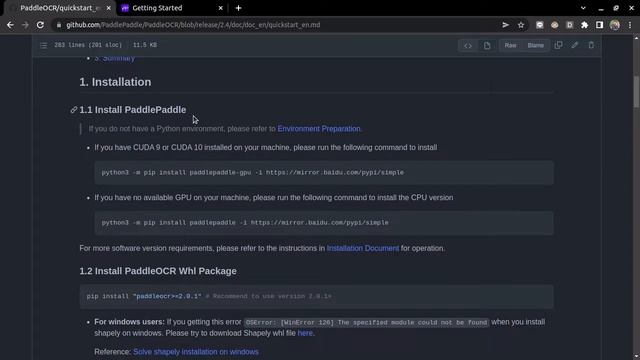Screen dimensions: 640x360
Task: Open the Installation Document link
Action: [x=363, y=248]
